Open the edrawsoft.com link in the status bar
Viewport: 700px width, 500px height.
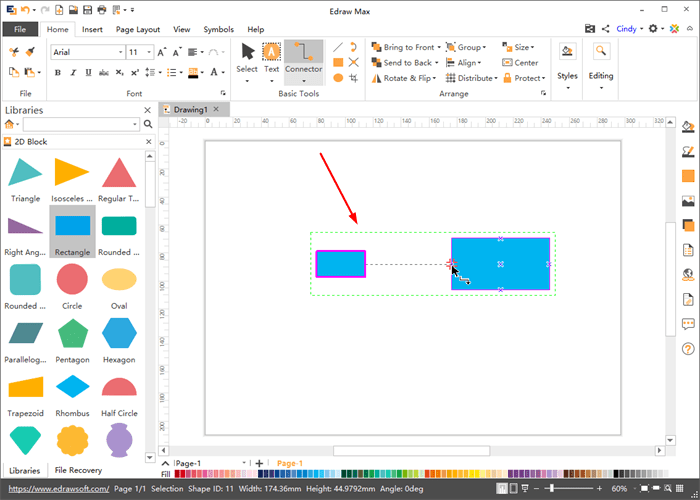pos(59,489)
